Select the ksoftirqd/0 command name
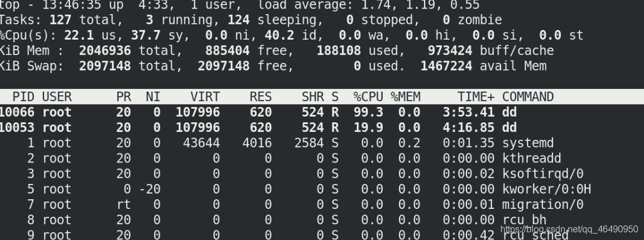This screenshot has width=644, height=240. pos(543,174)
